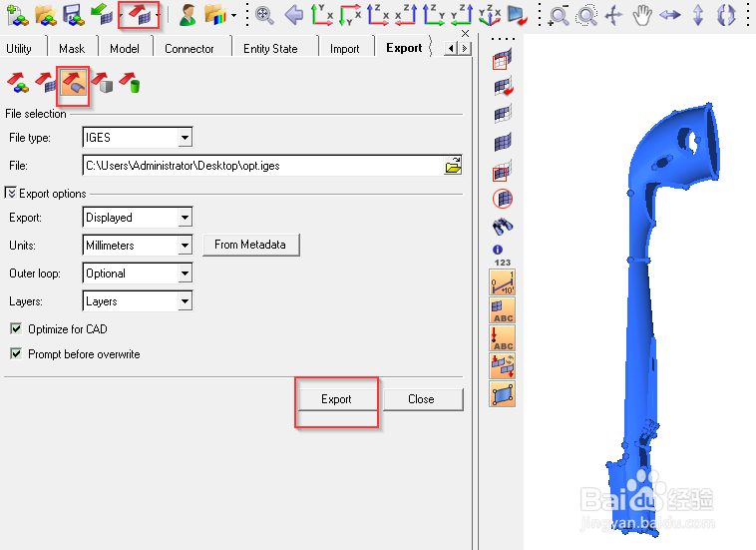This screenshot has height=550, width=756.
Task: Click the From Metadata button
Action: pyautogui.click(x=250, y=245)
